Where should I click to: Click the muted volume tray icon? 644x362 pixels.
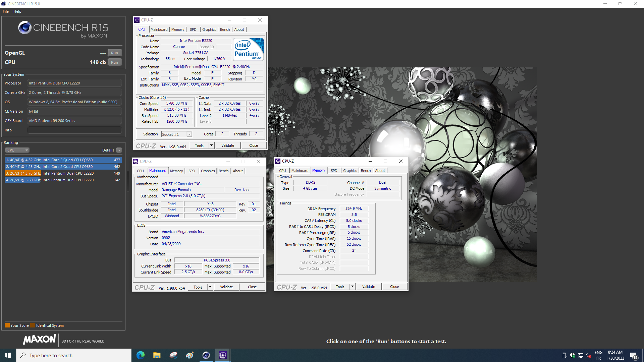coord(588,355)
